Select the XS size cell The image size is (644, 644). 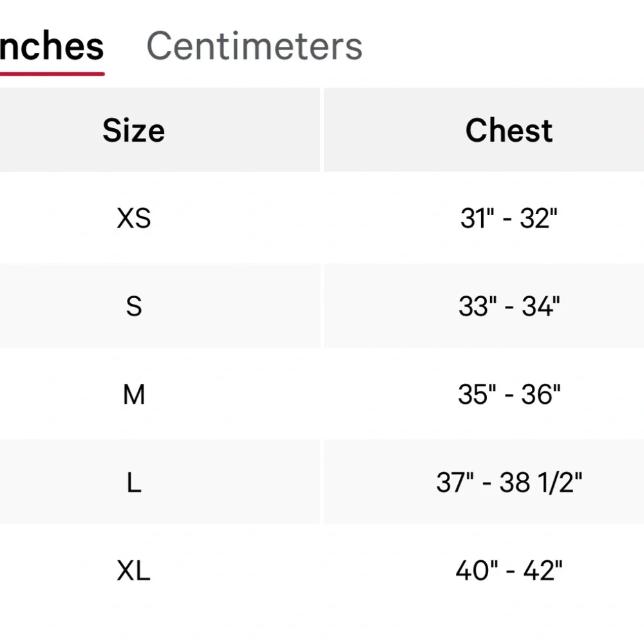click(x=133, y=219)
